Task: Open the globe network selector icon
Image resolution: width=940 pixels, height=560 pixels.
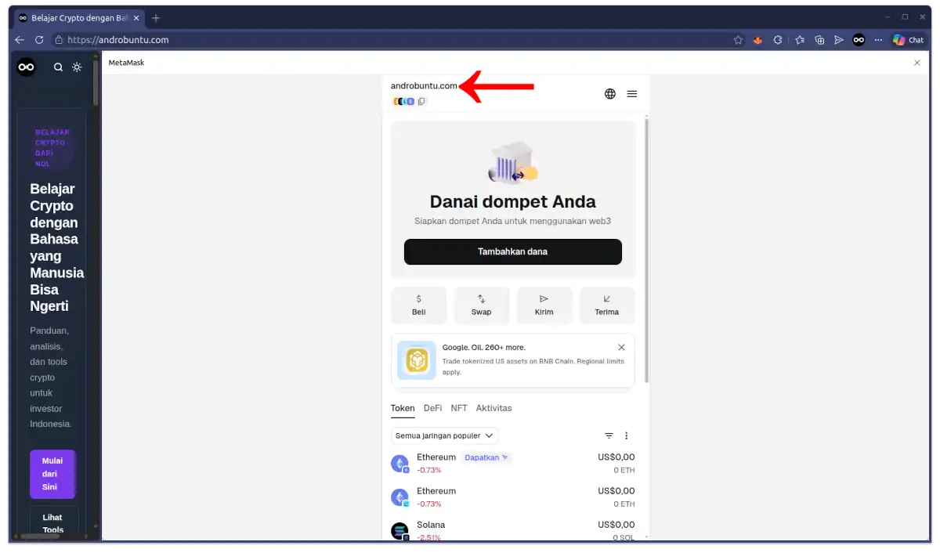Action: tap(609, 93)
